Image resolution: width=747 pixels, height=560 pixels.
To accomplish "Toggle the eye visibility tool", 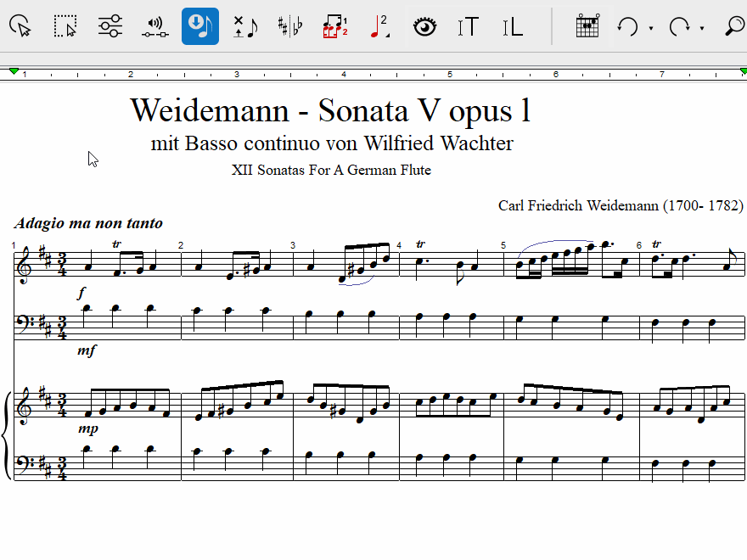I will click(424, 26).
